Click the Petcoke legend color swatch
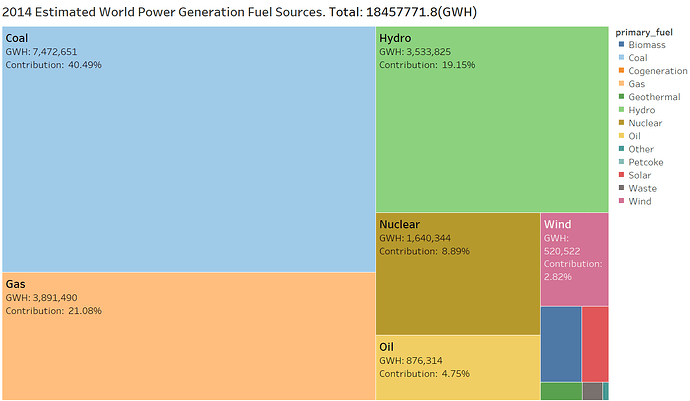The height and width of the screenshot is (401, 690). click(621, 162)
